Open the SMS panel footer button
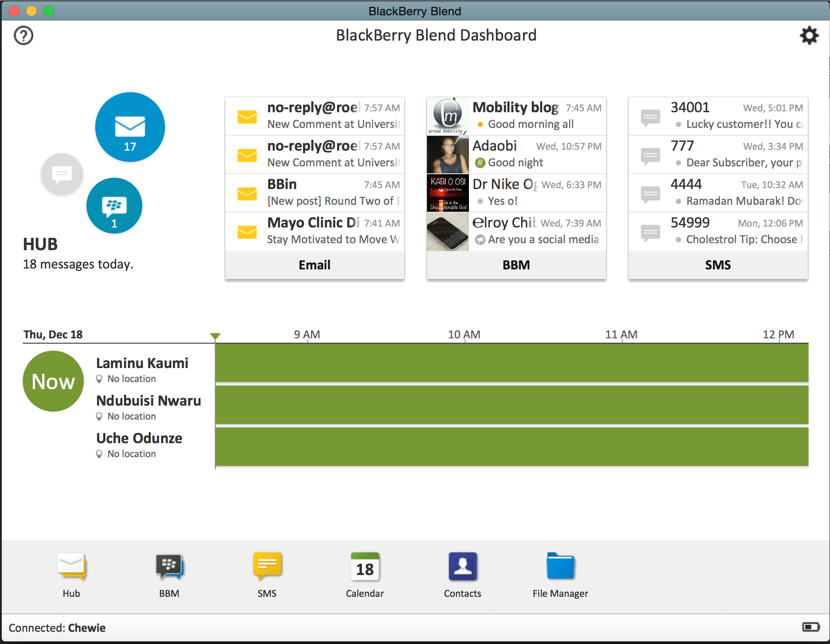The height and width of the screenshot is (644, 830). point(718,265)
